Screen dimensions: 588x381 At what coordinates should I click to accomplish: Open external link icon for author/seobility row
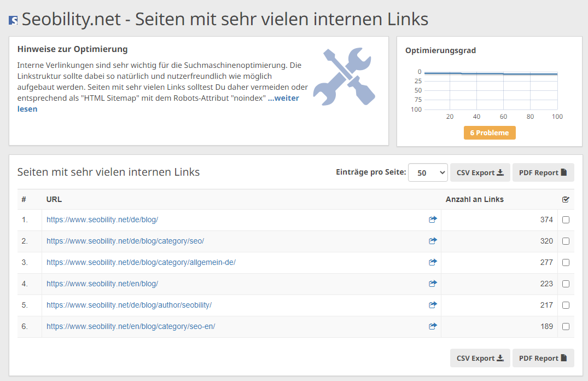point(433,305)
